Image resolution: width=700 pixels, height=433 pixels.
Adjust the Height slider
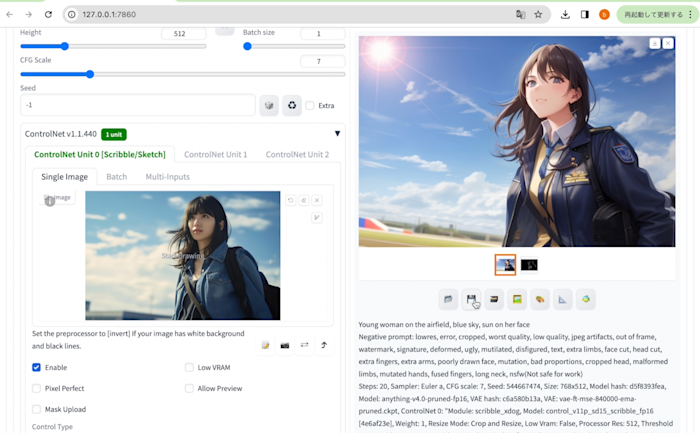113,46
